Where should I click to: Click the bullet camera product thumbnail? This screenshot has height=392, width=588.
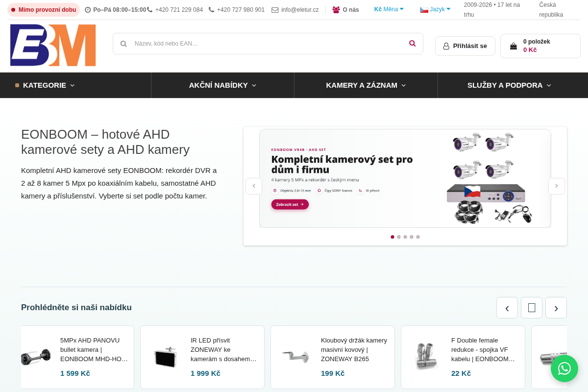[36, 357]
